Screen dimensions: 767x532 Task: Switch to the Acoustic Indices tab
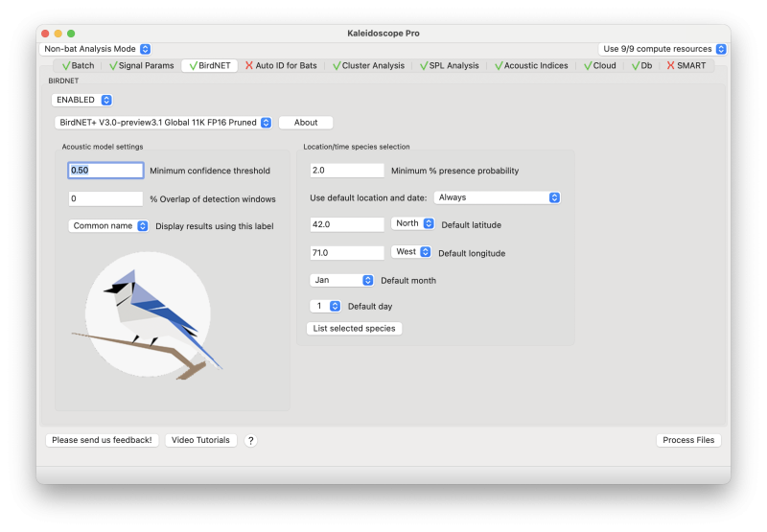[531, 65]
